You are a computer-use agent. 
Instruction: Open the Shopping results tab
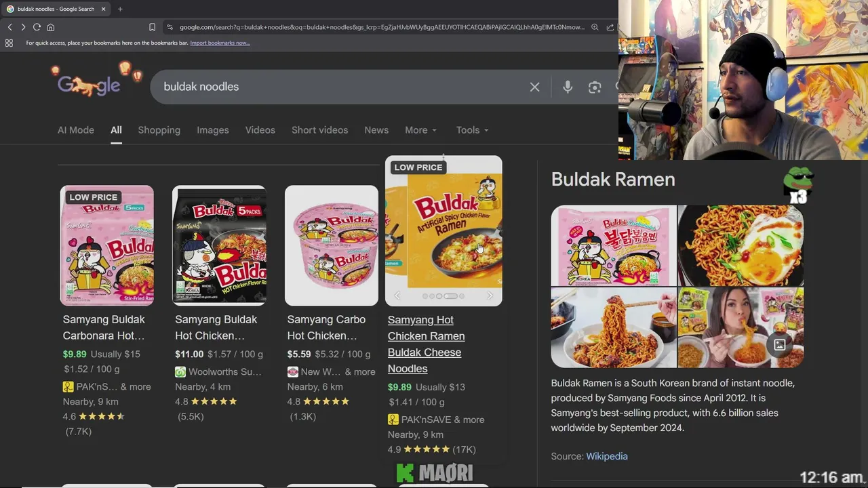click(x=159, y=130)
